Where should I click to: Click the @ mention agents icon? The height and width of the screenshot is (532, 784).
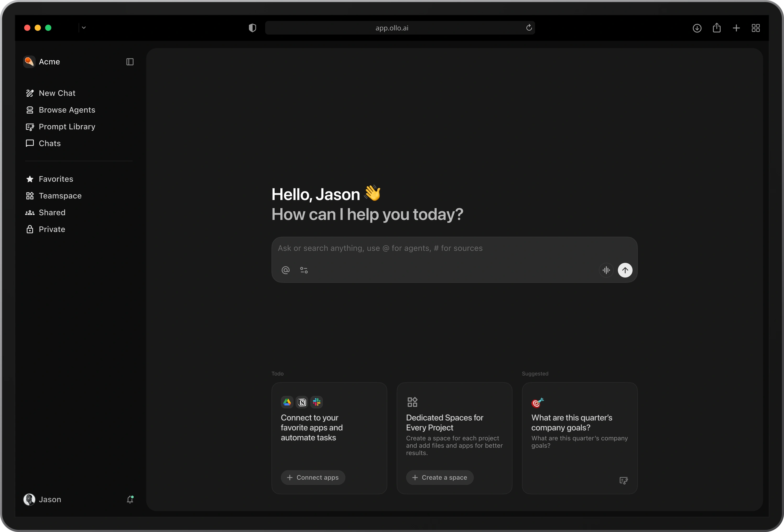[285, 270]
